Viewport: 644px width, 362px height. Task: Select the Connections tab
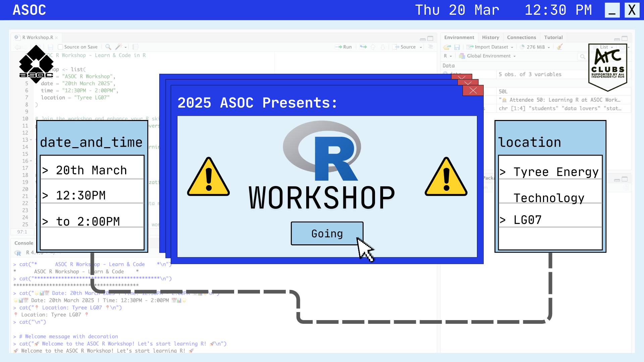[x=521, y=37]
